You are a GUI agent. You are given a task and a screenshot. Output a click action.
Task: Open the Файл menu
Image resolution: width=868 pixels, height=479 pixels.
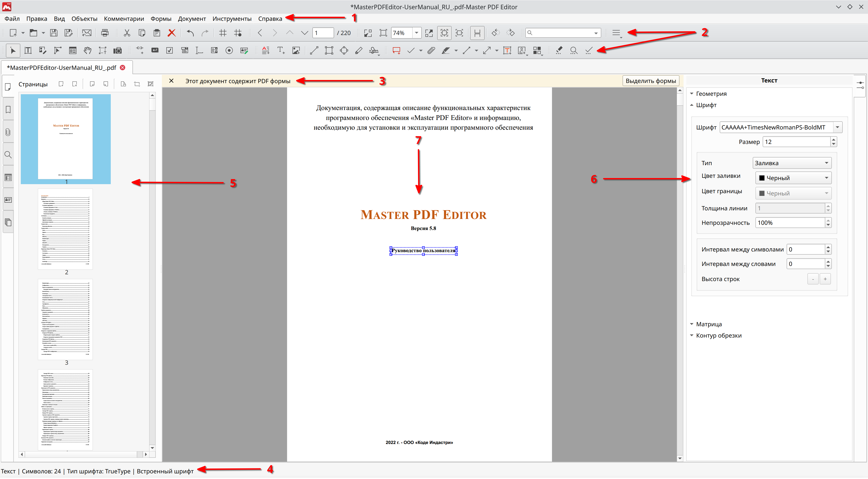click(12, 19)
